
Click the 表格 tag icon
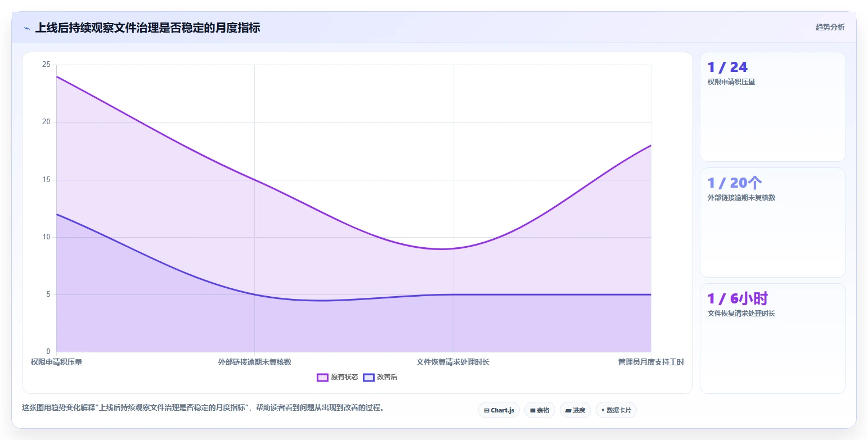[533, 410]
